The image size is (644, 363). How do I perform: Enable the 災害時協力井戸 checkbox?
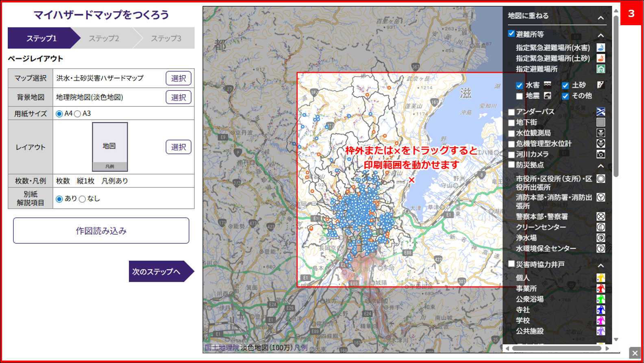click(511, 264)
